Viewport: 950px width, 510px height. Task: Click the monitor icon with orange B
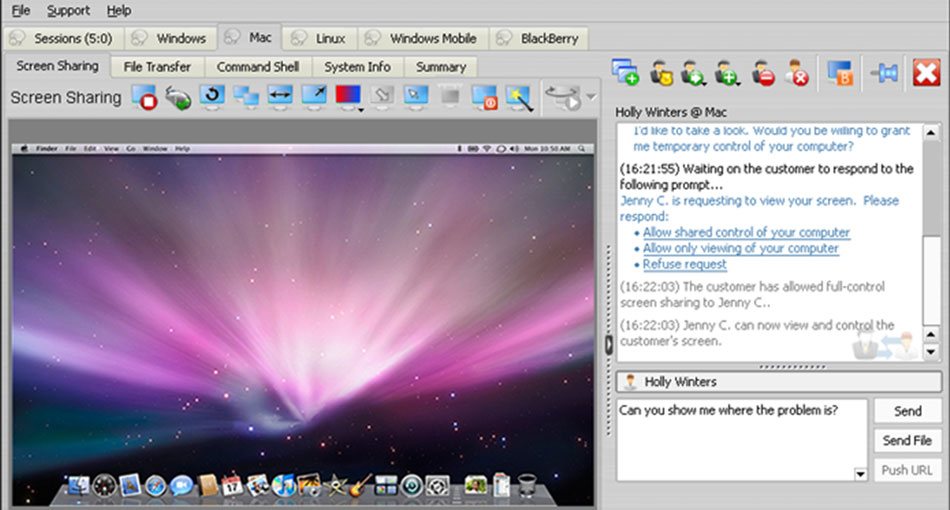(x=840, y=73)
